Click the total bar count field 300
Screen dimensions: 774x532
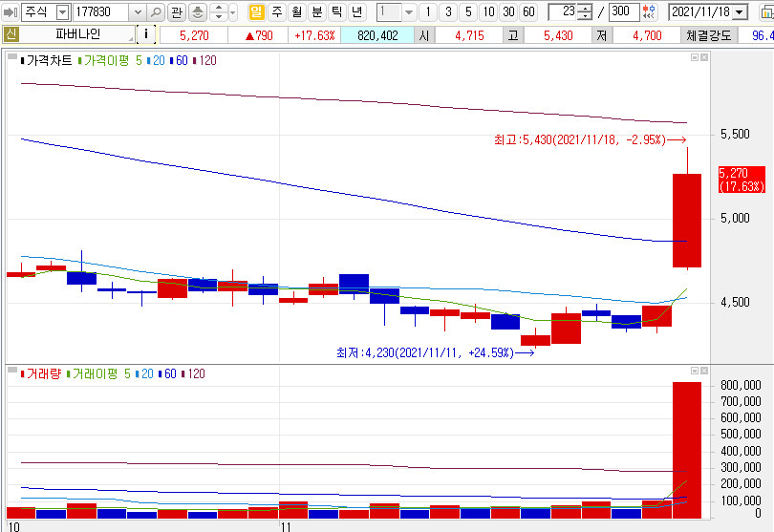[624, 11]
